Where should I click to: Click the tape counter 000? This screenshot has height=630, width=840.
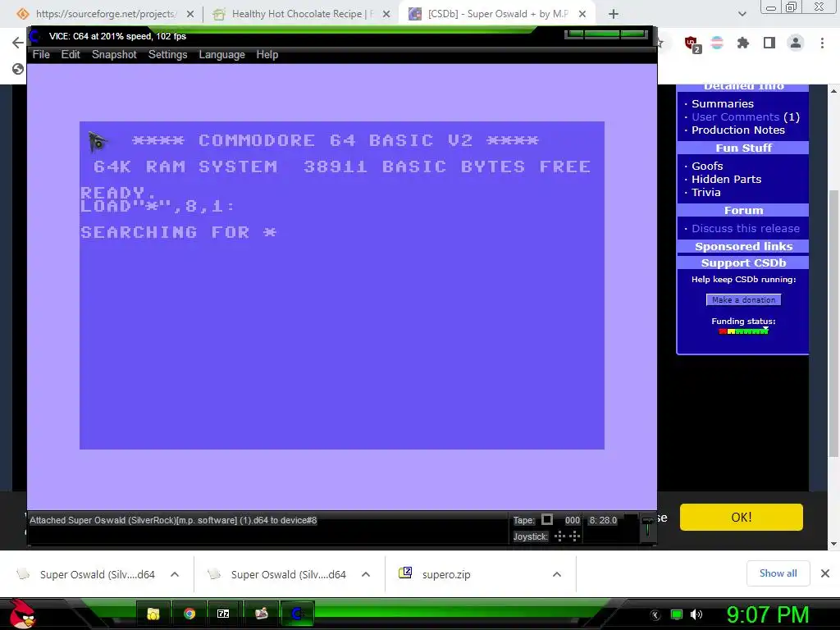tap(572, 520)
